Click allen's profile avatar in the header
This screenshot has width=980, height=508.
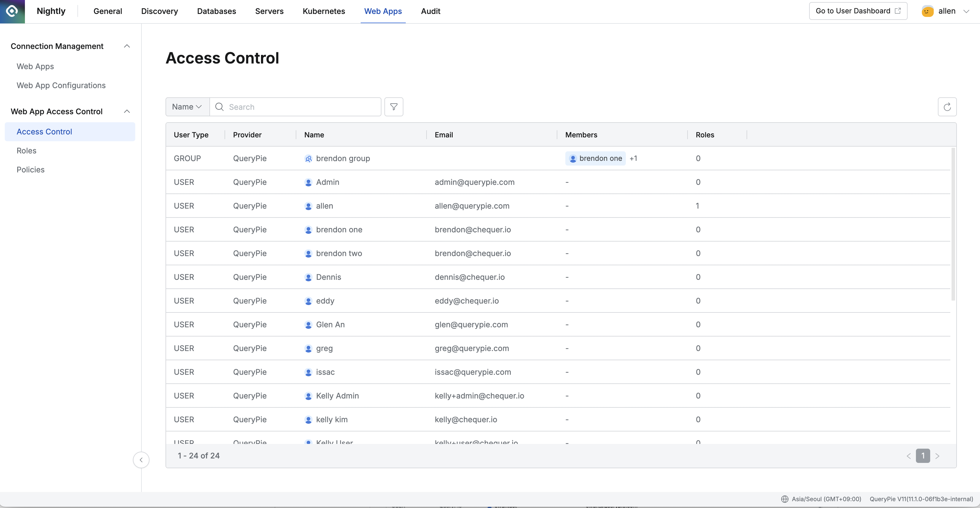tap(927, 11)
